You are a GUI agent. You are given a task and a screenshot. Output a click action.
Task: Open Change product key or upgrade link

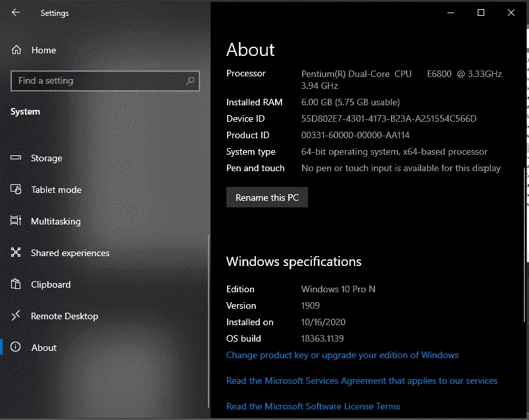pos(342,355)
